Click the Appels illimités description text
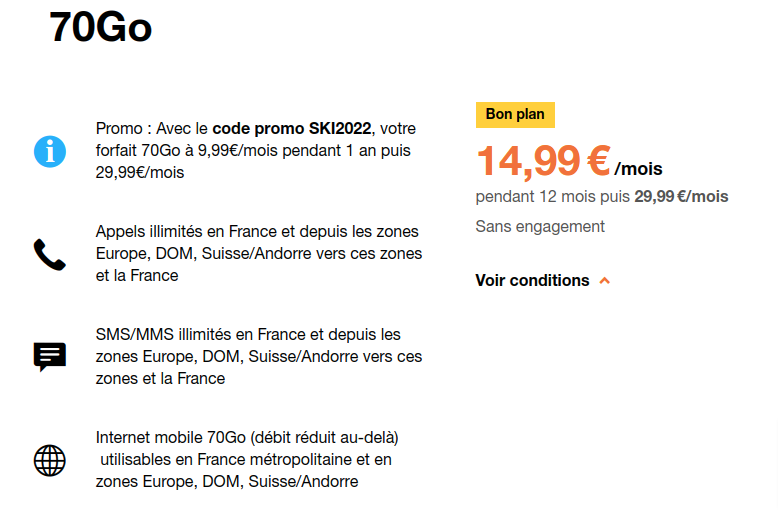This screenshot has height=527, width=778. 258,254
